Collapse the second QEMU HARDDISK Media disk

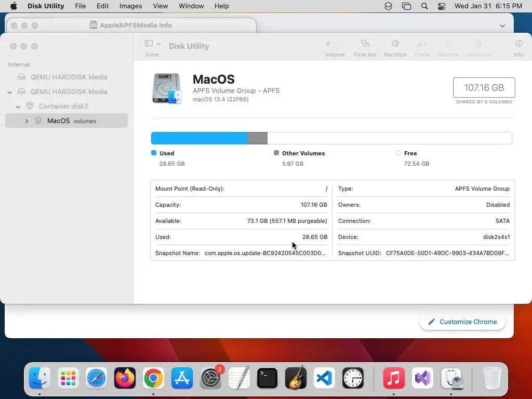tap(10, 92)
